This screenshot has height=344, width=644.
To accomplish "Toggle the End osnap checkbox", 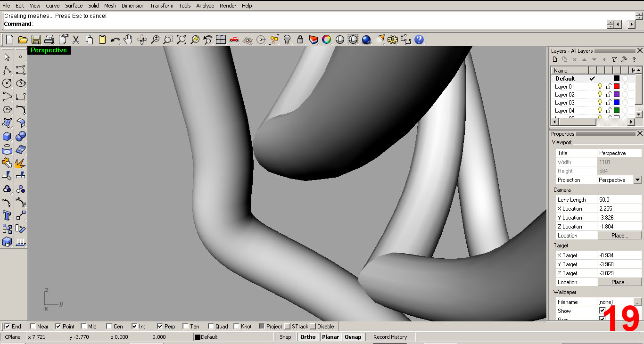I will point(7,326).
